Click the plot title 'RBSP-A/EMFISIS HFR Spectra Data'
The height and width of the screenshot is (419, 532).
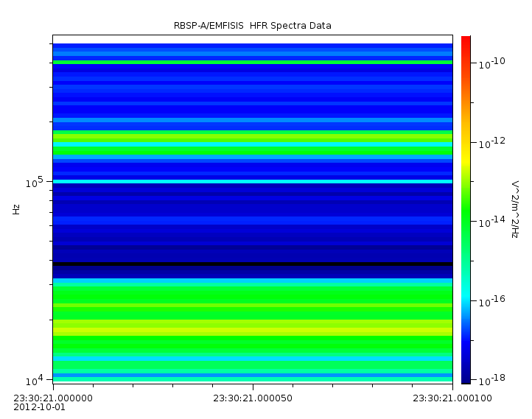253,26
